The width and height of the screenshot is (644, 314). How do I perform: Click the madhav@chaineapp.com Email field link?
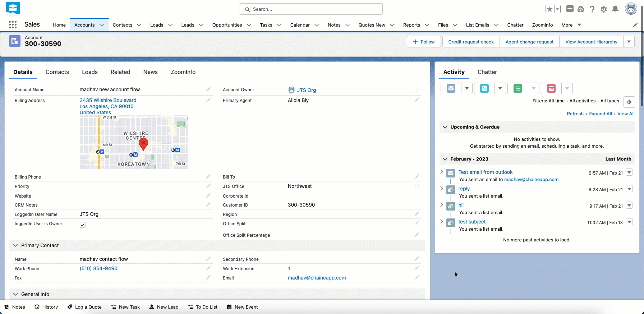click(x=317, y=278)
